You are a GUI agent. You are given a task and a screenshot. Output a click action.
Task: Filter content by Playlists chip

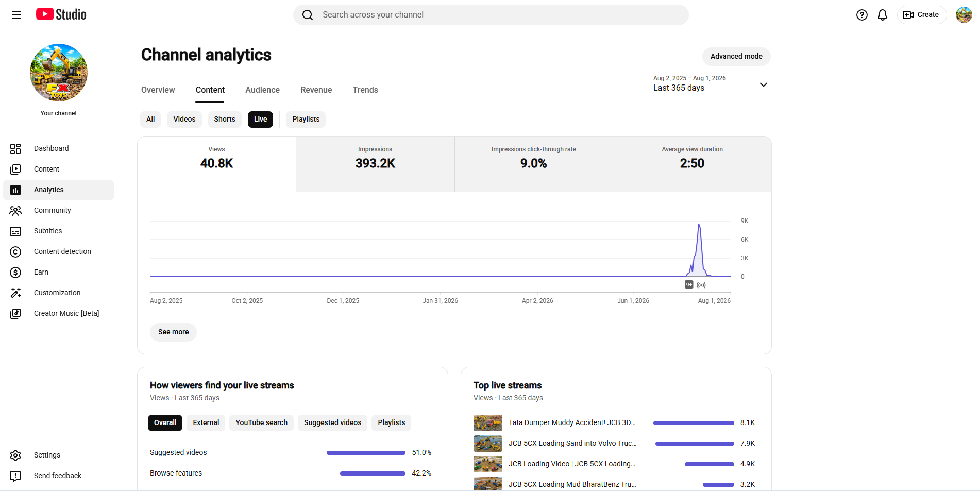coord(306,120)
